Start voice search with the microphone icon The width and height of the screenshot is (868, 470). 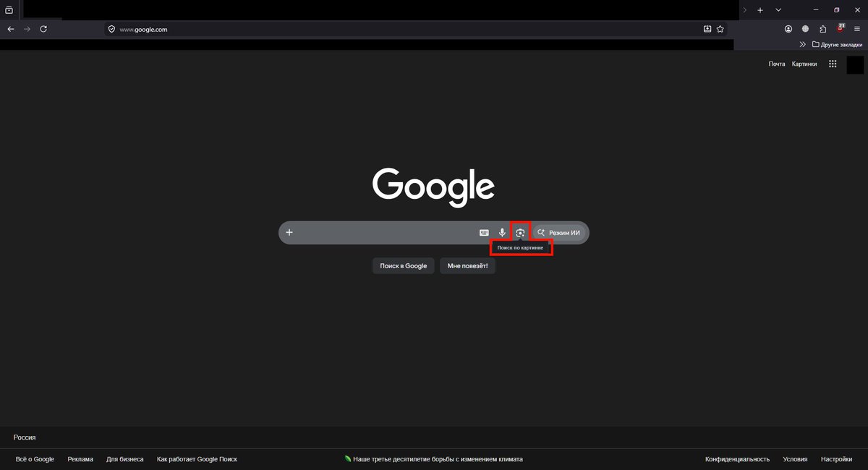(x=502, y=233)
